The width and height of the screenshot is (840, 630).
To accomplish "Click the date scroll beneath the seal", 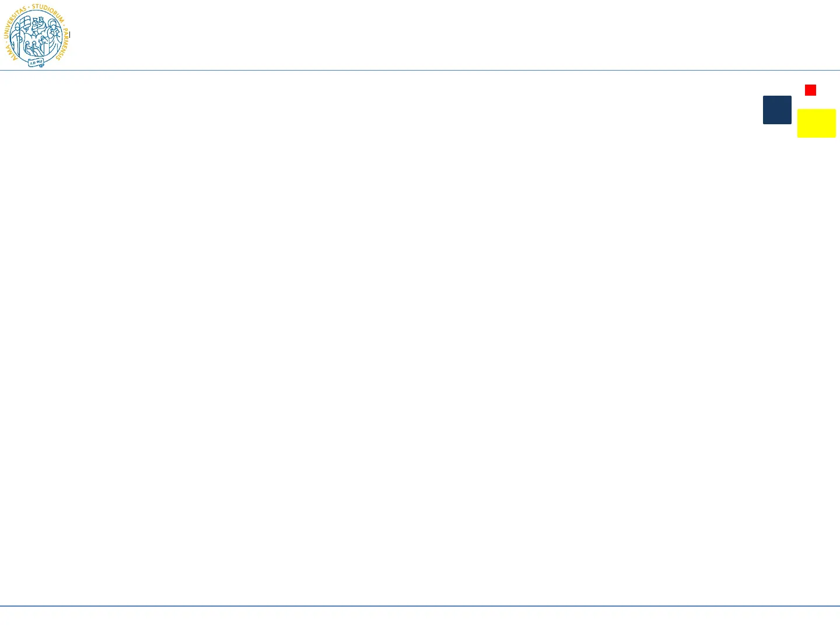I will tap(36, 62).
